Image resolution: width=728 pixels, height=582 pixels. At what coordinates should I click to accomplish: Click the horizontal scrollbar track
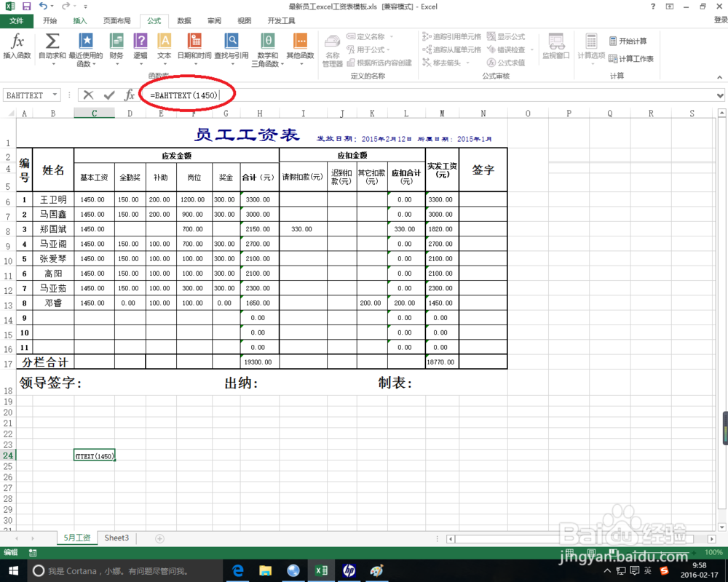click(581, 539)
